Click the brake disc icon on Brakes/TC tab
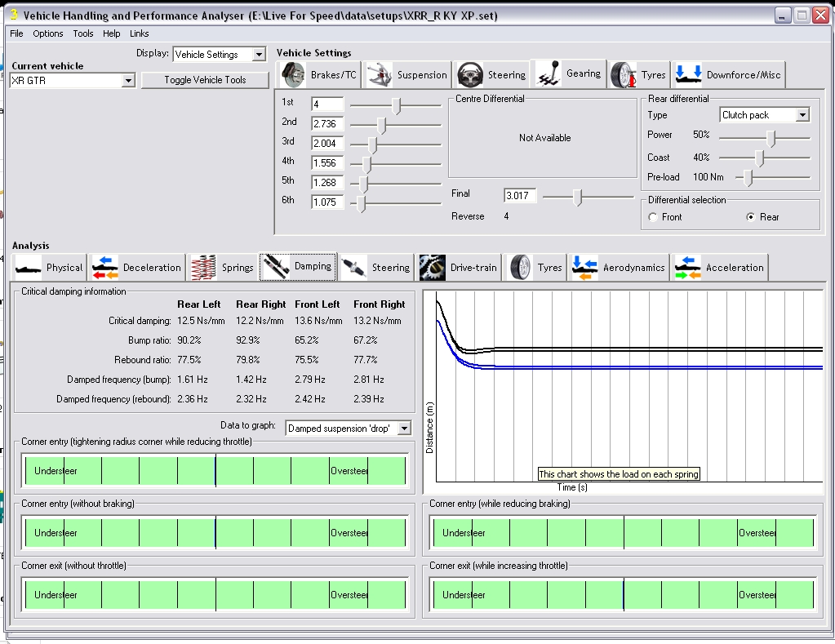The image size is (835, 644). pyautogui.click(x=293, y=74)
